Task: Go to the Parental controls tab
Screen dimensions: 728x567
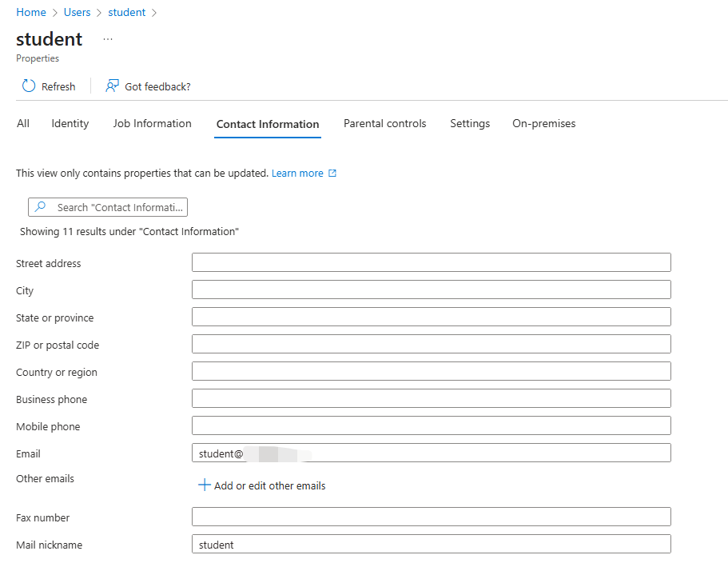Action: point(384,124)
